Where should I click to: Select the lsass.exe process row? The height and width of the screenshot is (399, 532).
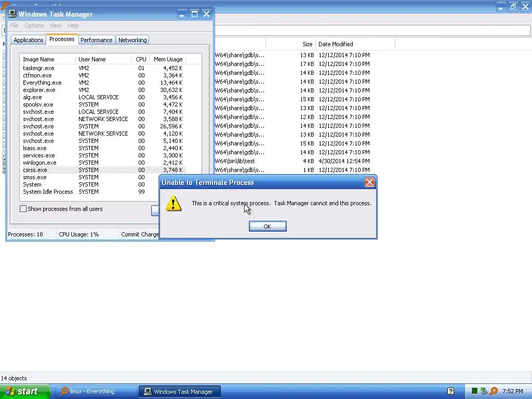pyautogui.click(x=103, y=148)
